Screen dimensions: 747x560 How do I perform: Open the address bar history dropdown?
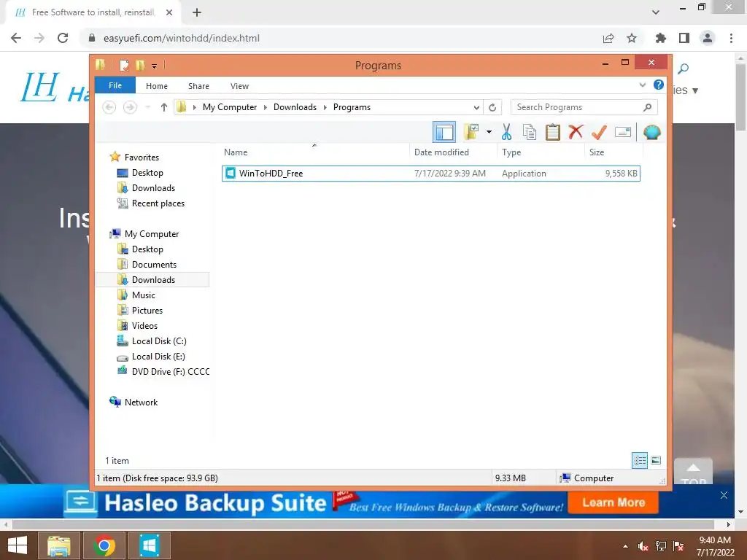(476, 108)
